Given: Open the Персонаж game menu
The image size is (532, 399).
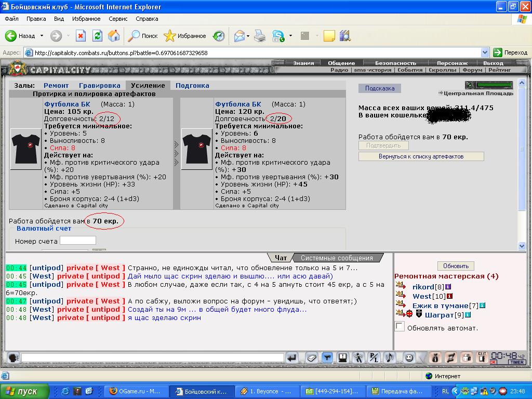Looking at the screenshot, I should click(x=452, y=63).
